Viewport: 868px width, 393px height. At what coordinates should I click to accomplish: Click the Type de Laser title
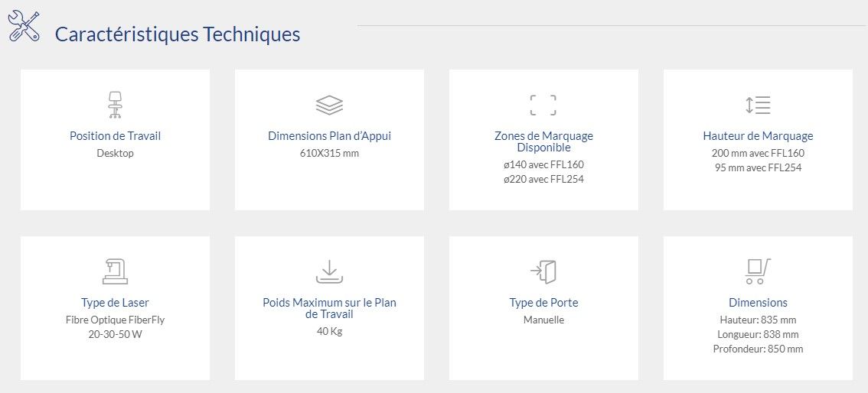click(x=115, y=303)
